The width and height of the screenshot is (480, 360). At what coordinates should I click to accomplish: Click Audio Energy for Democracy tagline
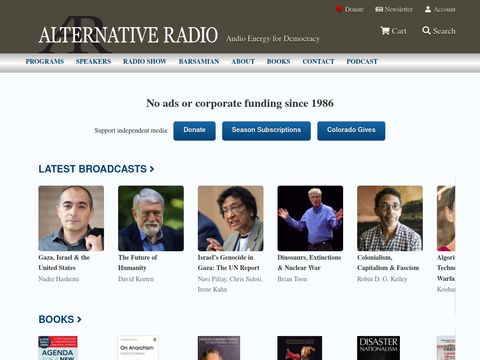pos(273,39)
